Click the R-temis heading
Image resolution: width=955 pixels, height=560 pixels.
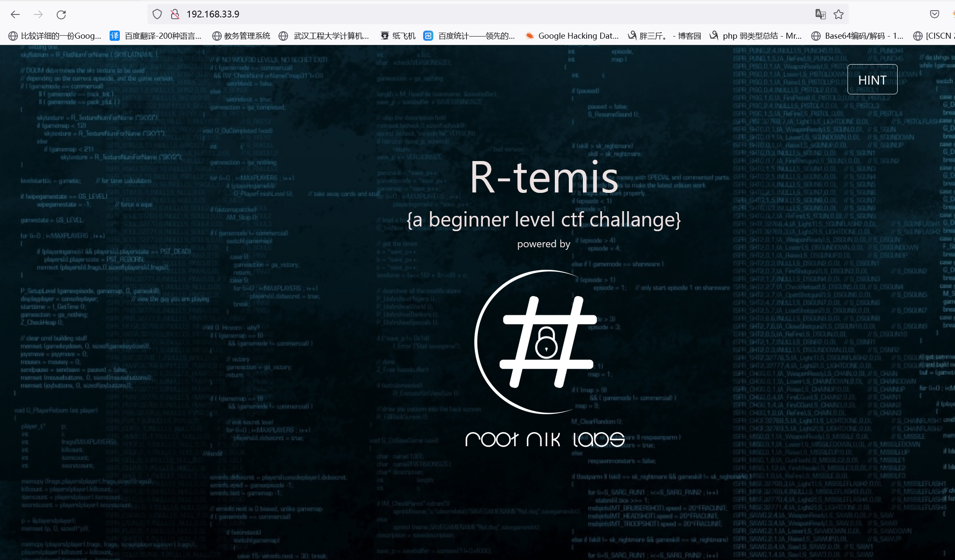point(544,178)
